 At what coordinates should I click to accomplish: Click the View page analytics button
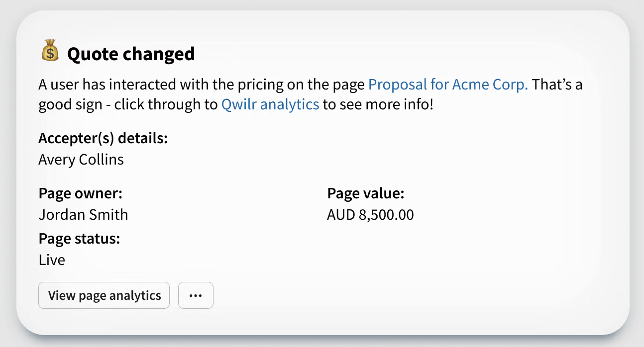pyautogui.click(x=104, y=295)
